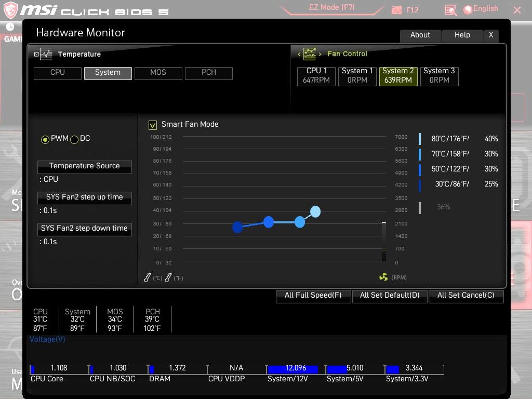Click the 30°C/86°F 25% setpoint

tap(458, 184)
